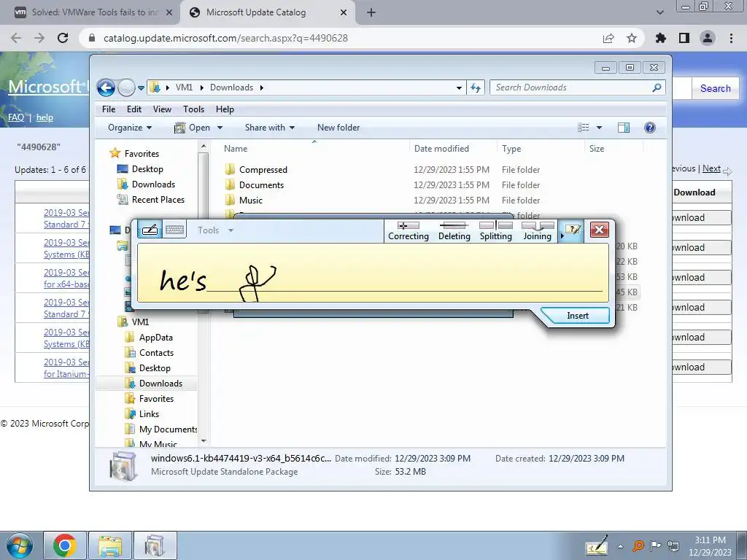Open Tools menu in Input Panel
This screenshot has height=560, width=747.
click(x=215, y=230)
